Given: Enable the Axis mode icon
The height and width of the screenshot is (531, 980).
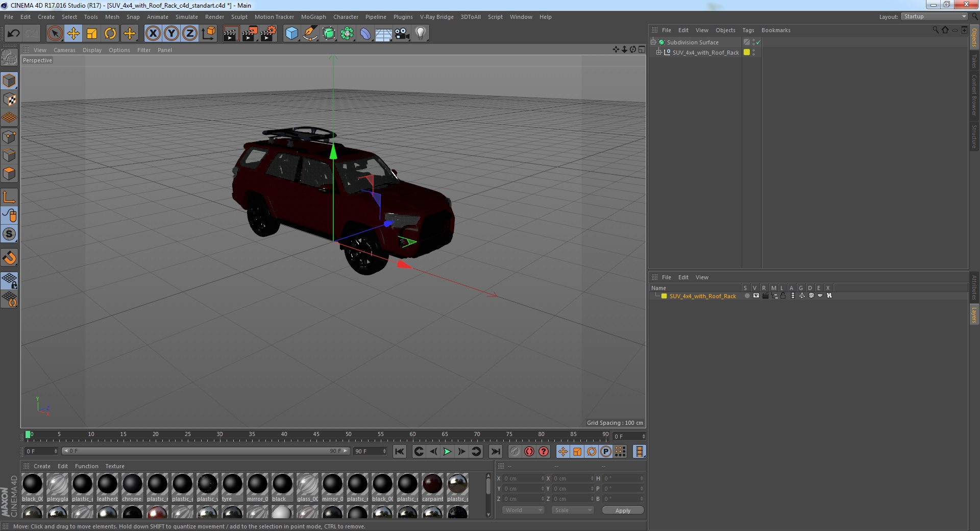Looking at the screenshot, I should tap(9, 197).
